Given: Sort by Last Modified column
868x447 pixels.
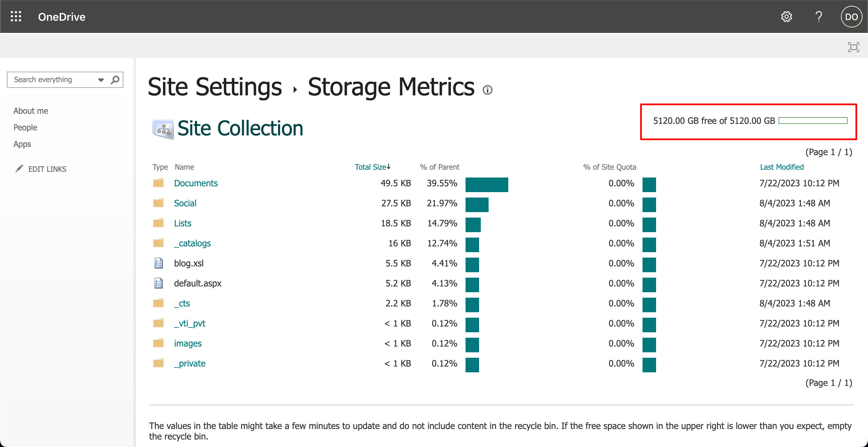Looking at the screenshot, I should tap(782, 167).
